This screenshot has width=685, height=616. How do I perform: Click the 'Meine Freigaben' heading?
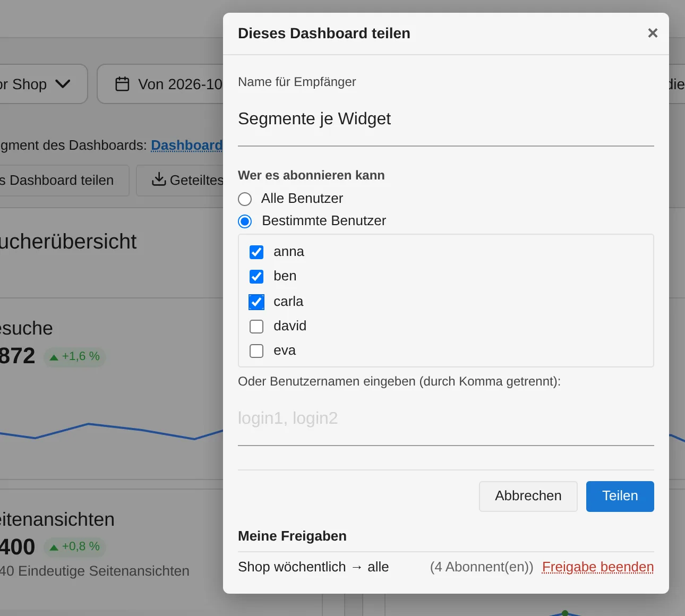[x=292, y=536]
